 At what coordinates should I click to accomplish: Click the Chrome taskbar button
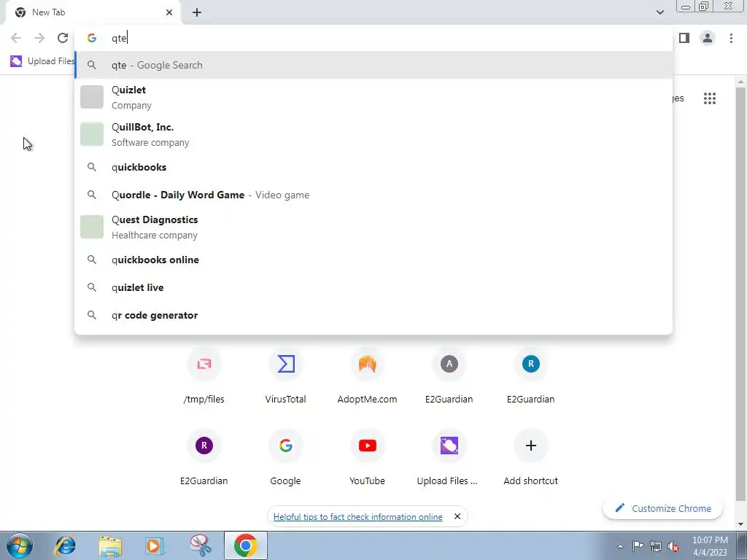tap(245, 545)
